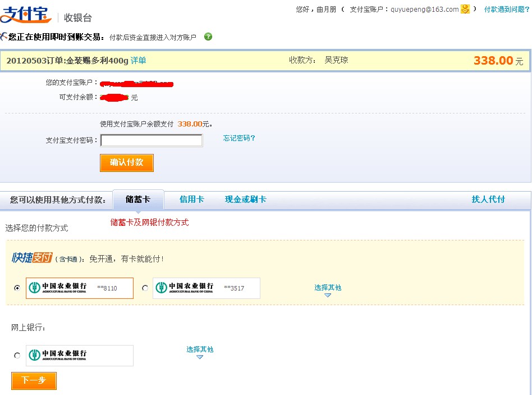
Task: Select the online banking Agricultural Bank radio
Action: pyautogui.click(x=17, y=355)
